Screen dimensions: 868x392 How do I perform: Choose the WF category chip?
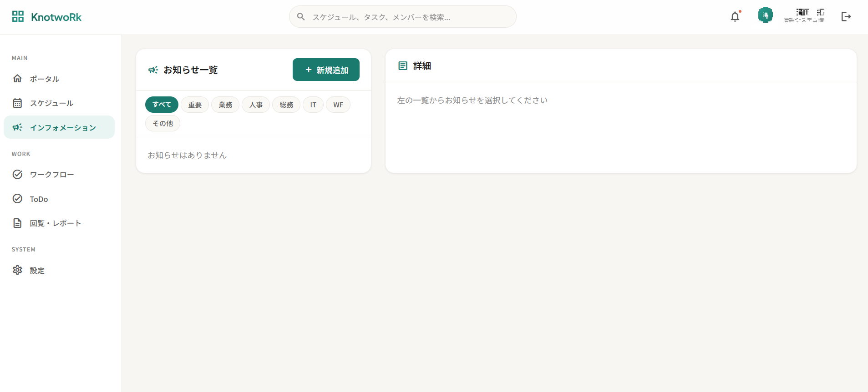pos(338,105)
